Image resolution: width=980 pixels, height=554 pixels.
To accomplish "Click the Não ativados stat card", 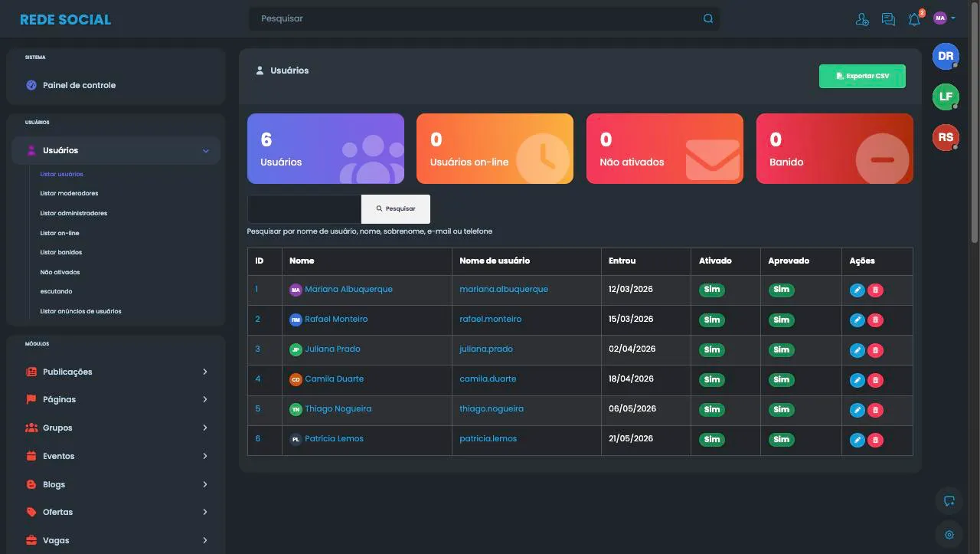I will tap(665, 149).
